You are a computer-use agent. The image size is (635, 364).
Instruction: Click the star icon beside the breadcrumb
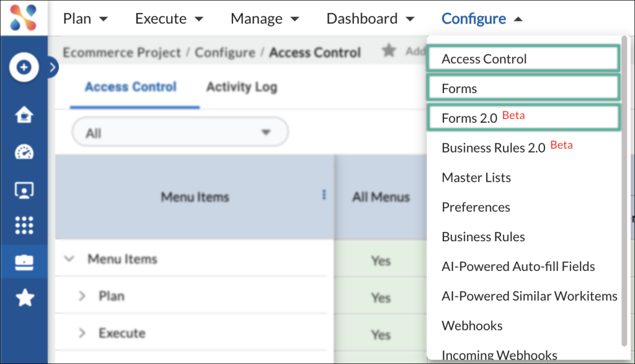389,51
